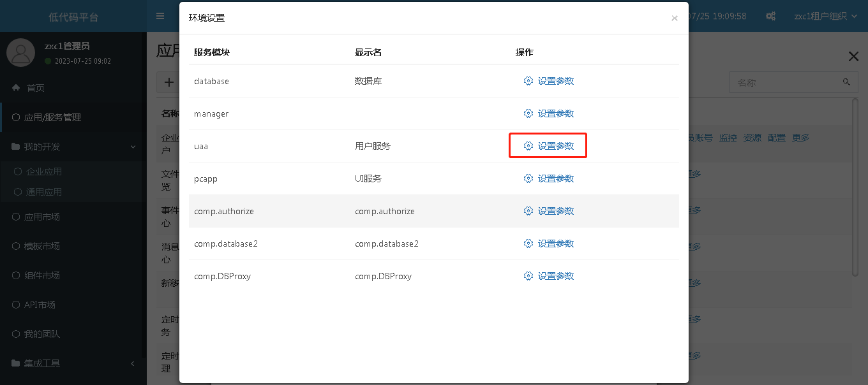
Task: Click the zxc1 admin user avatar
Action: [20, 52]
